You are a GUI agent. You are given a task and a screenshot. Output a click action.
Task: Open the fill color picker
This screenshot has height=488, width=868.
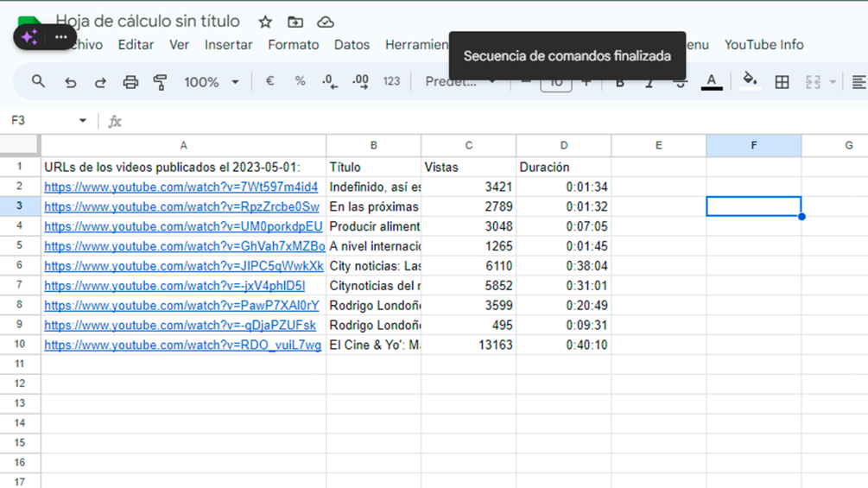tap(750, 81)
